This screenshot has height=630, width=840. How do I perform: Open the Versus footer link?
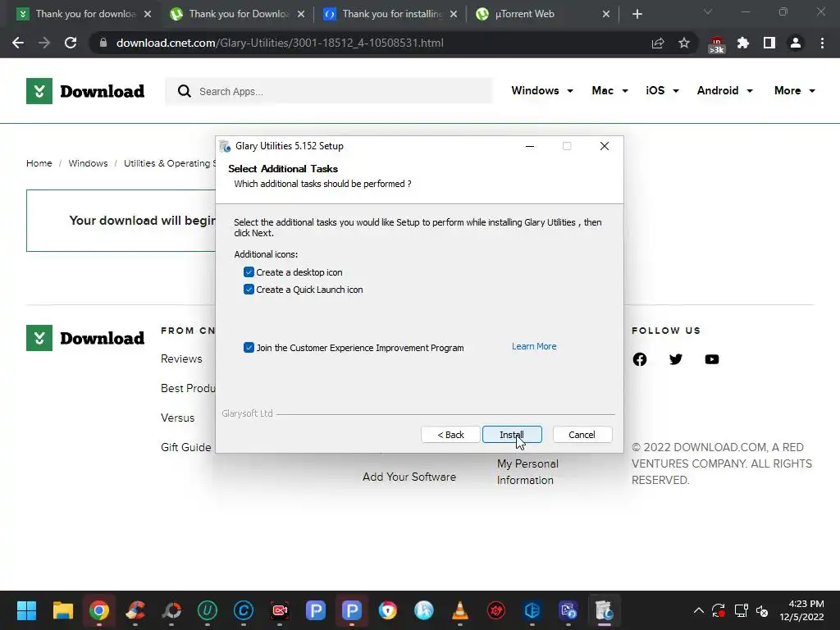(177, 418)
